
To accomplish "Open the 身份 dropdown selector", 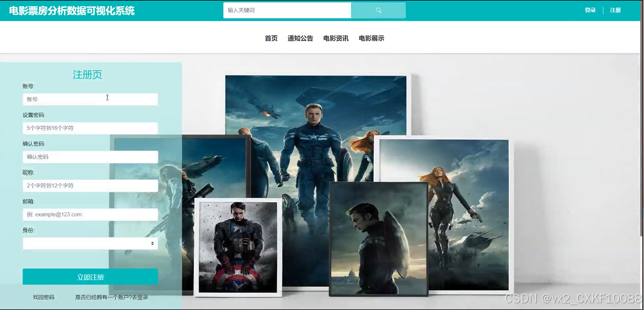I will (x=90, y=243).
